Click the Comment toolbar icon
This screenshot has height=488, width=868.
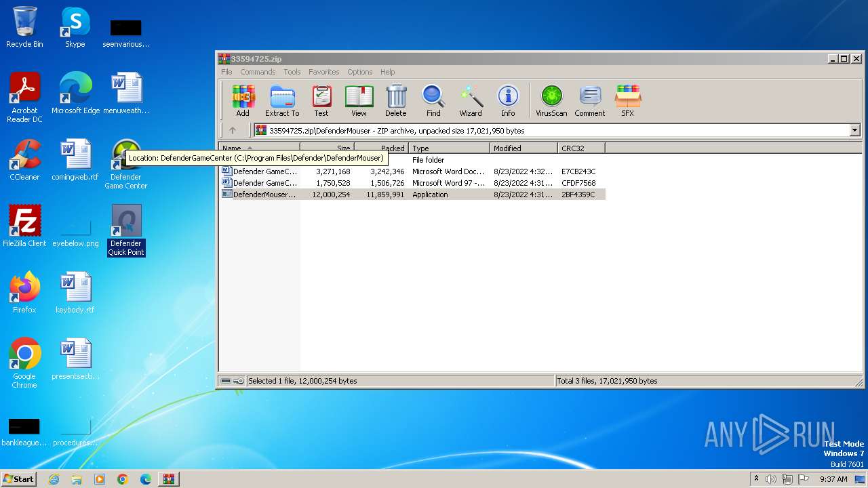tap(590, 101)
